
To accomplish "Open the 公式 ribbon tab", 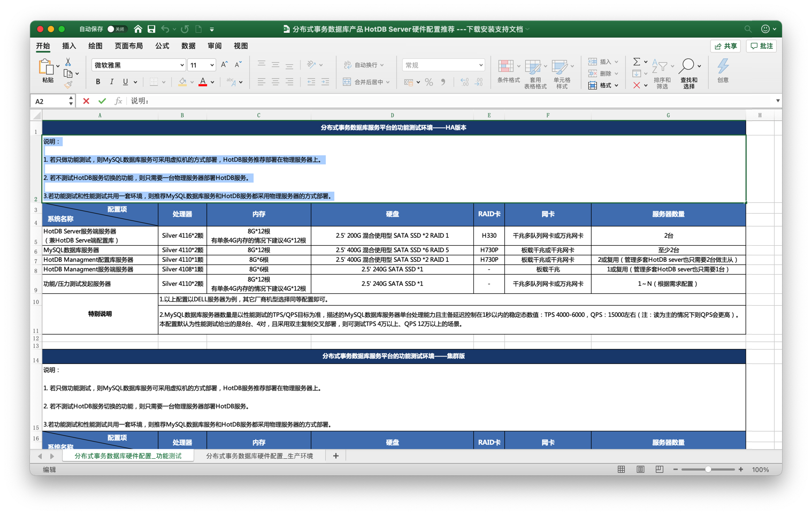I will point(162,46).
